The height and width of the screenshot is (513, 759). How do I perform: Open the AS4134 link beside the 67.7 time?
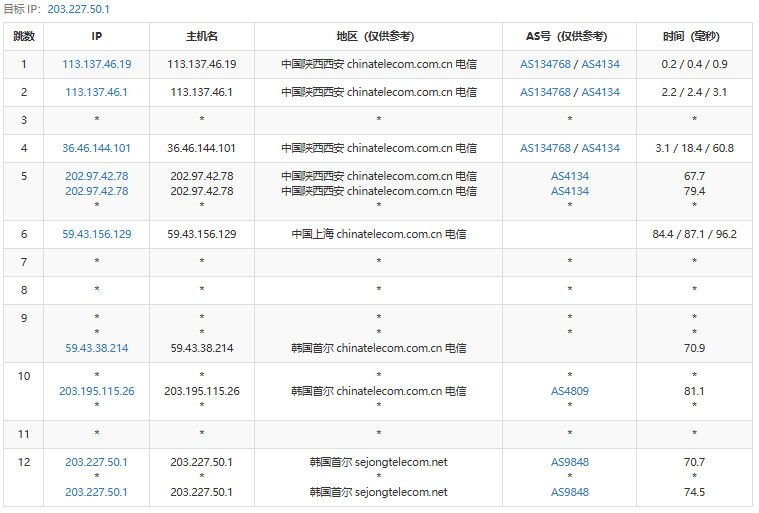tap(570, 176)
